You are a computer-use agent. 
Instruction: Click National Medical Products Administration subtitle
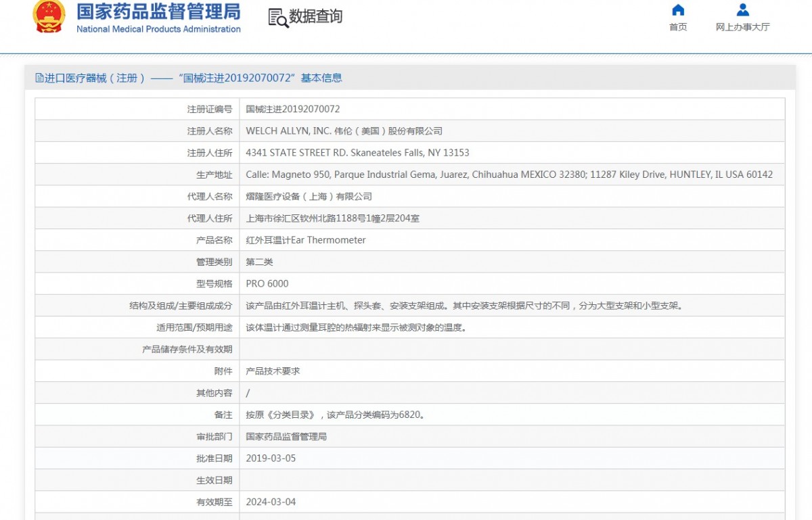[x=158, y=29]
